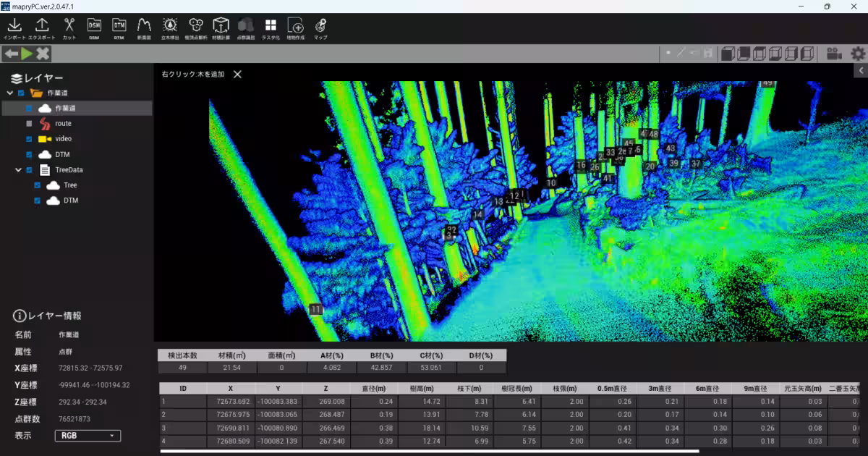
Task: Close the 右クリック:木を追加 hint bar
Action: point(237,74)
